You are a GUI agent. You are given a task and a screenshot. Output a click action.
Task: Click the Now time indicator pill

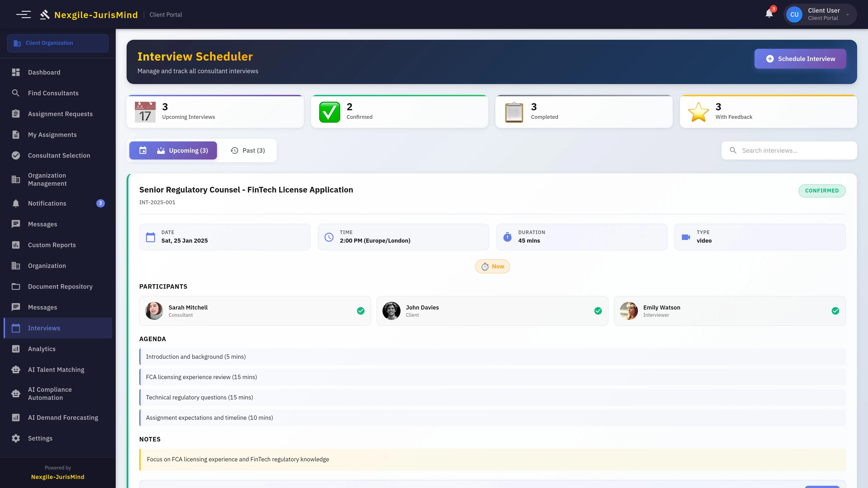point(492,266)
